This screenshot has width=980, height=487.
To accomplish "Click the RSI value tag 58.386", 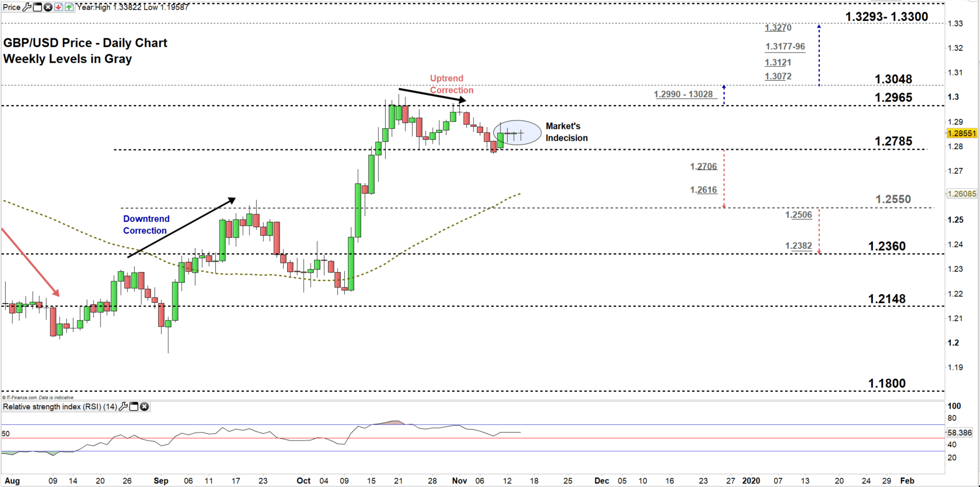I will pyautogui.click(x=960, y=432).
